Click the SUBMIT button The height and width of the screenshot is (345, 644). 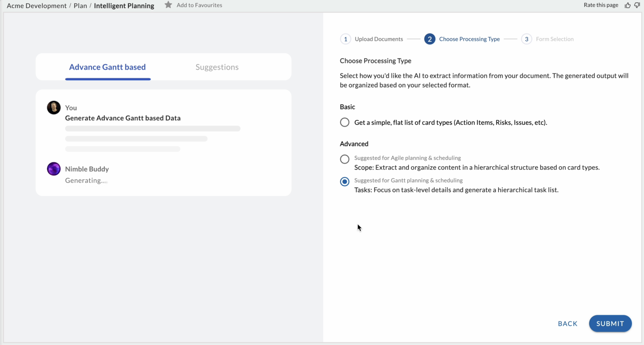click(x=610, y=324)
